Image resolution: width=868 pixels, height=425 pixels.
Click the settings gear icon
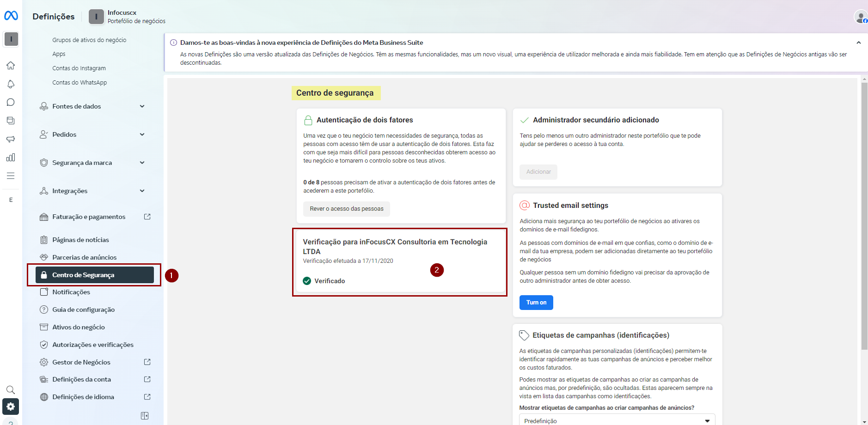[11, 407]
